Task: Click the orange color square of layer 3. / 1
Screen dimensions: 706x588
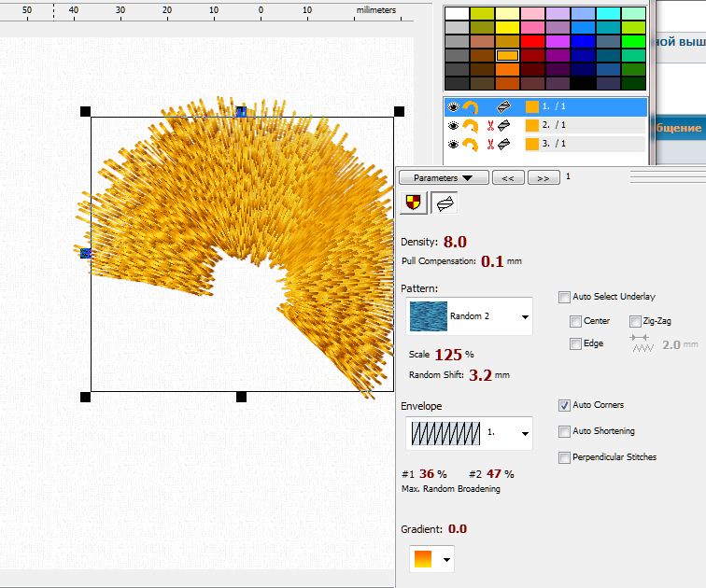Action: pyautogui.click(x=531, y=144)
